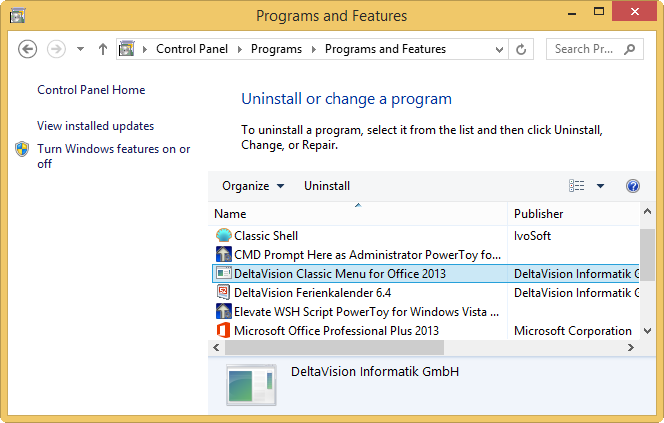
Task: Click the title bar window system icon
Action: click(x=18, y=16)
